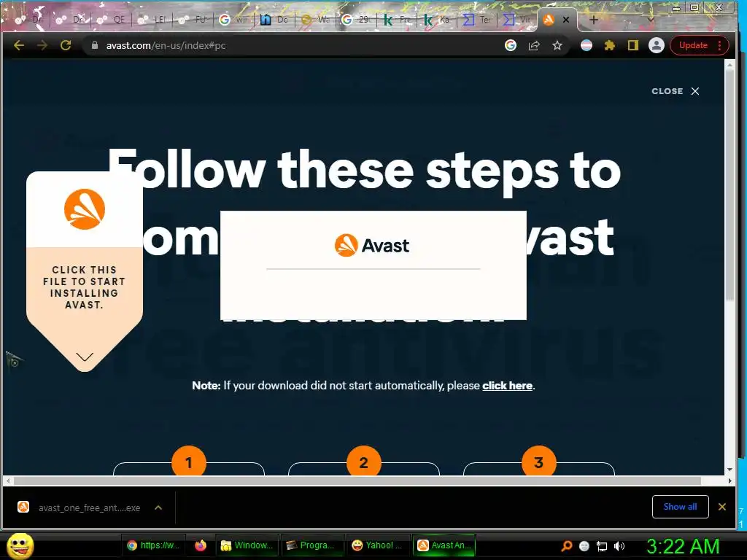Viewport: 747px width, 560px height.
Task: Click step 1 orange circle
Action: [x=189, y=462]
